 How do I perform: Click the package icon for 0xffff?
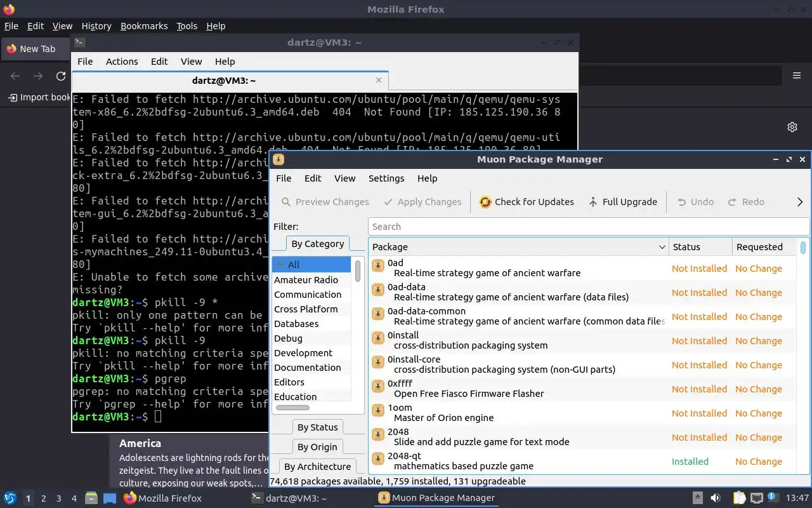[378, 386]
